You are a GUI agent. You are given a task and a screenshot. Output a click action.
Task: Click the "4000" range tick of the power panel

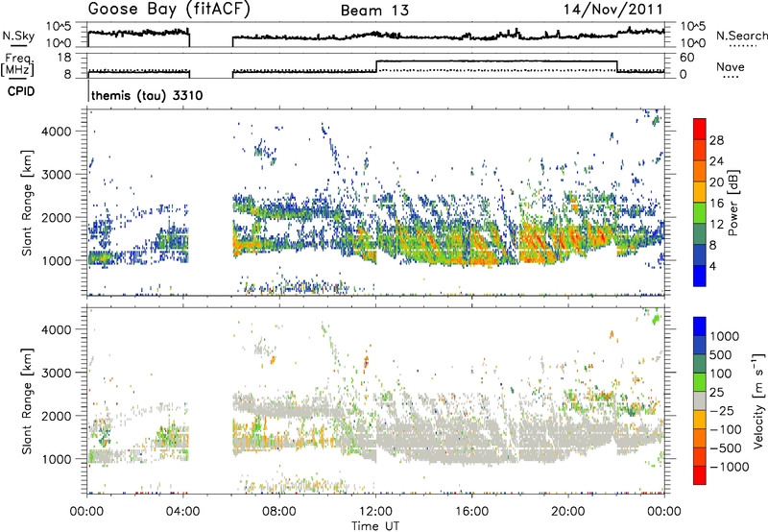57,132
